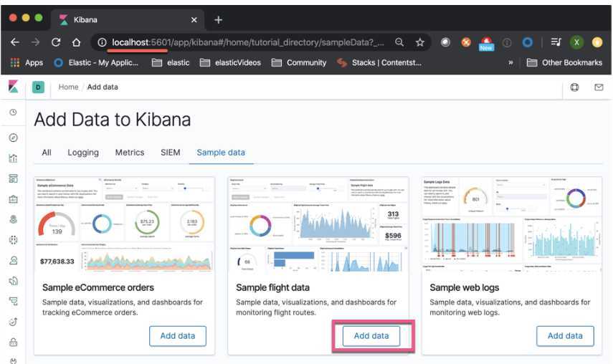
Task: Click the Sample flight data preview image
Action: tap(318, 225)
